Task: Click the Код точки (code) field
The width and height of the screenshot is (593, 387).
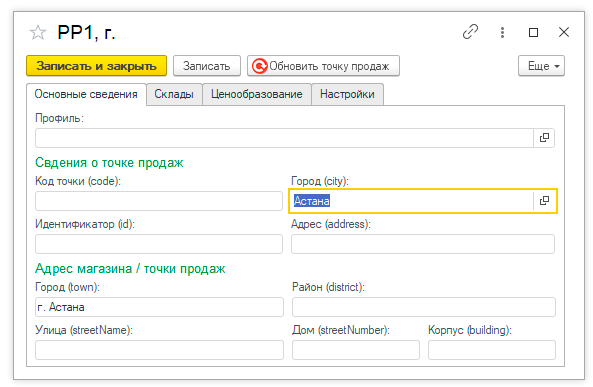Action: coord(159,201)
